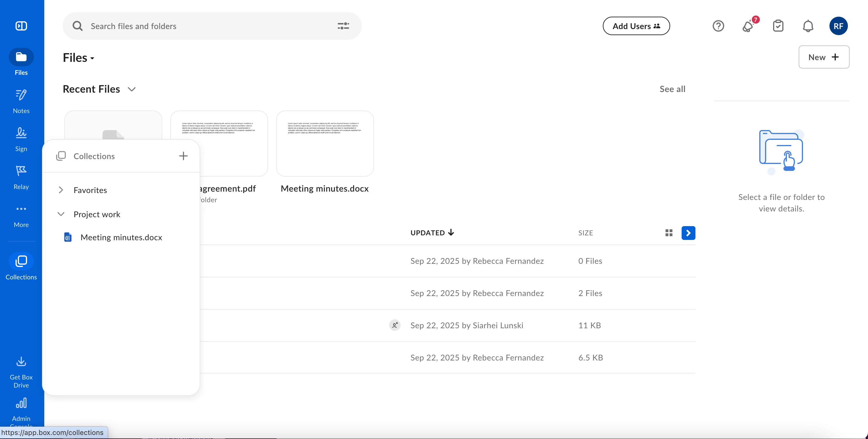Viewport: 868px width, 439px height.
Task: Expand the Favorites collection
Action: click(61, 190)
